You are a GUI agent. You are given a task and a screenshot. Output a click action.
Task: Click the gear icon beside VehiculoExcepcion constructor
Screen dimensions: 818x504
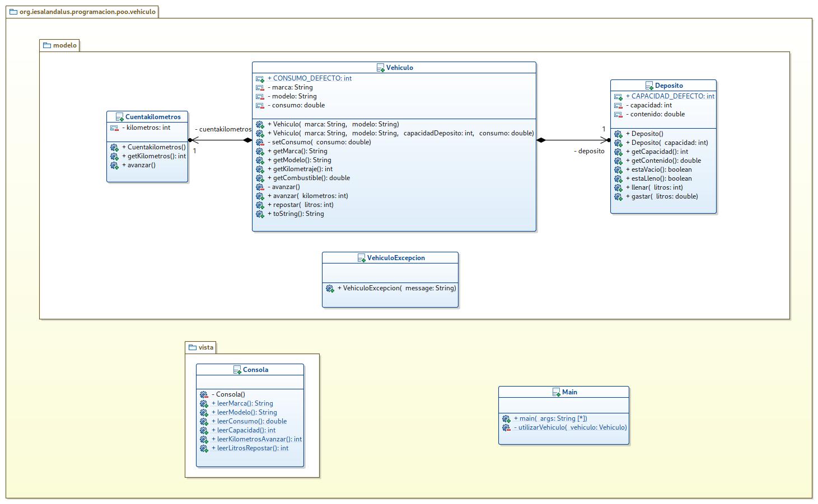click(x=330, y=289)
